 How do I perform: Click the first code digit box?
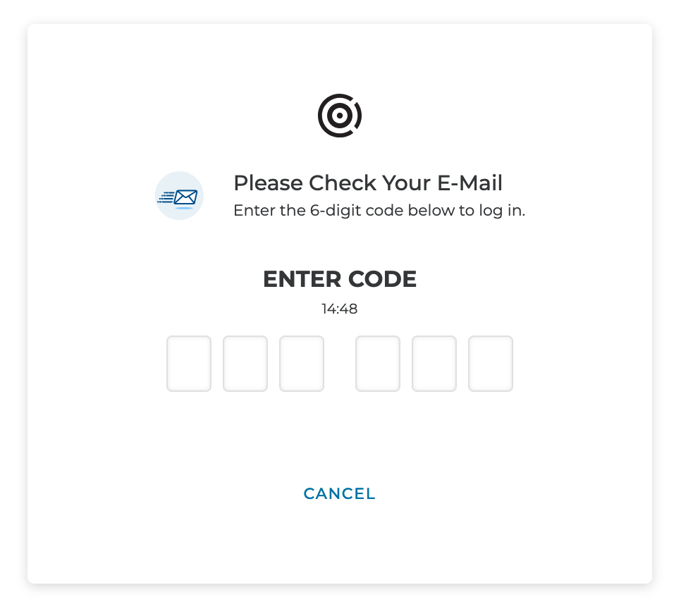(x=188, y=364)
